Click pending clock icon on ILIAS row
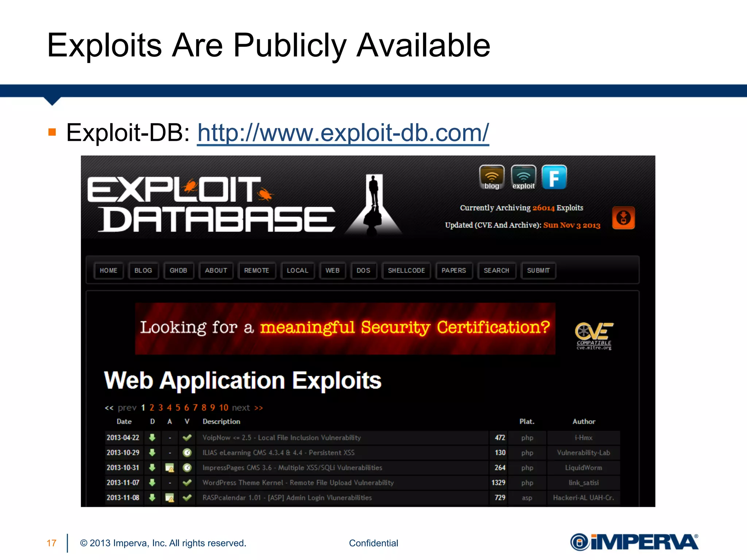The image size is (747, 560). coord(187,453)
